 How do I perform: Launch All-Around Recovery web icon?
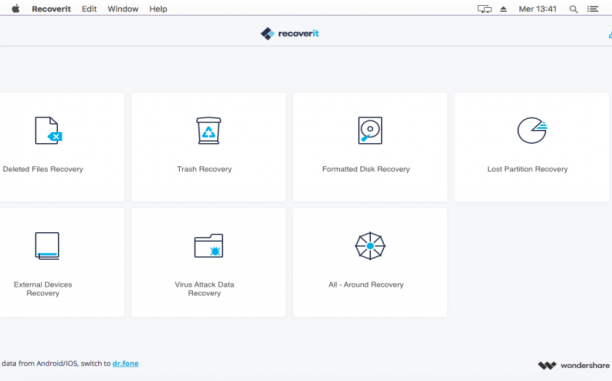click(370, 246)
